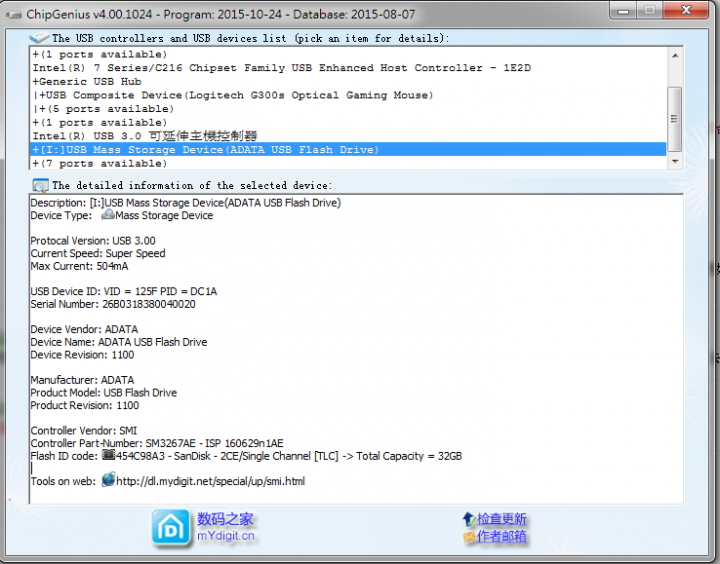Click the USB Device ID VID 125F line

(x=124, y=291)
